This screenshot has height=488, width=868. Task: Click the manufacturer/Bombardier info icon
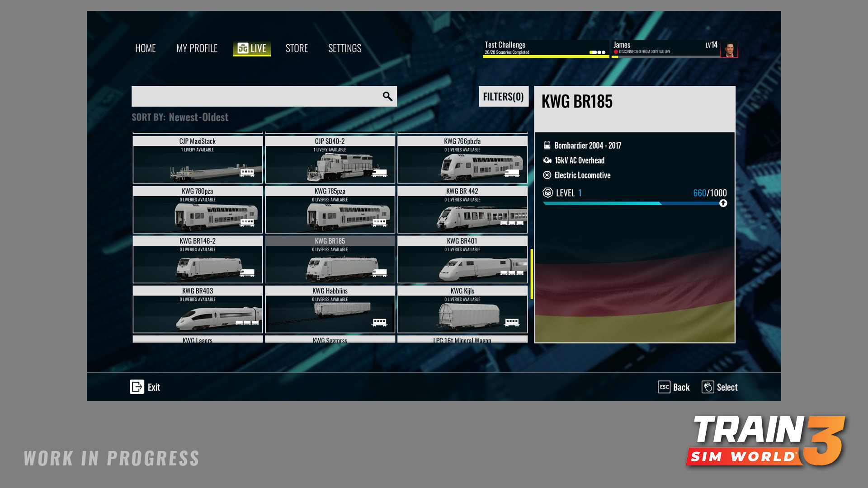pyautogui.click(x=546, y=145)
